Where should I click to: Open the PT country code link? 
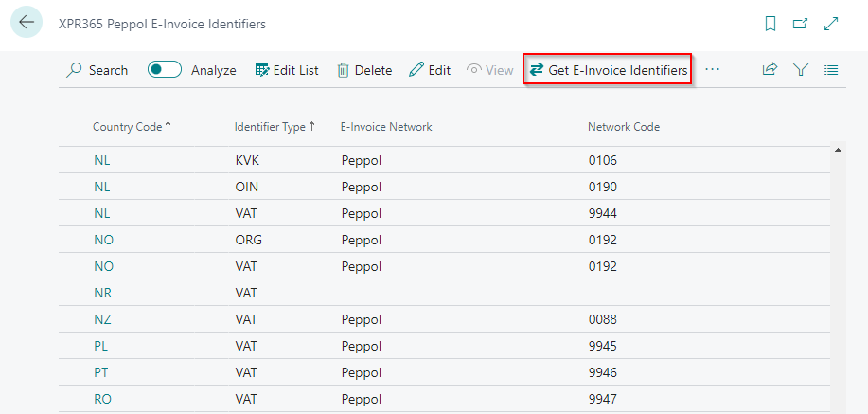point(100,372)
